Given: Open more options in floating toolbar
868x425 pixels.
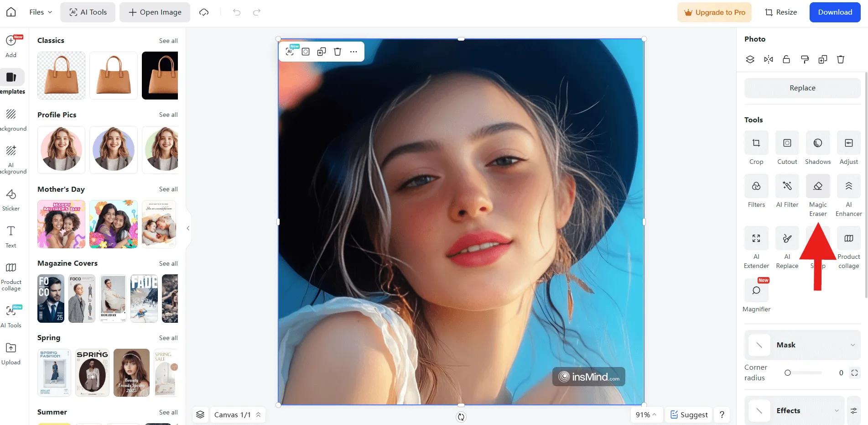Looking at the screenshot, I should coord(353,52).
